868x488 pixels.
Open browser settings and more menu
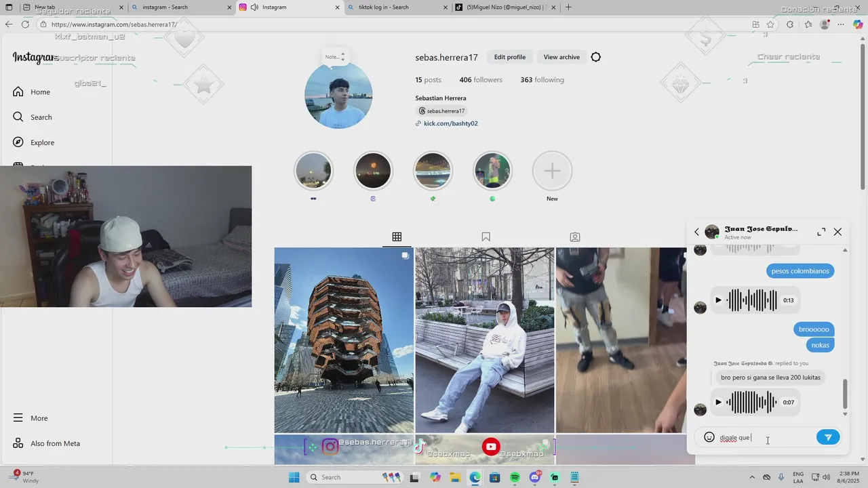[x=841, y=24]
